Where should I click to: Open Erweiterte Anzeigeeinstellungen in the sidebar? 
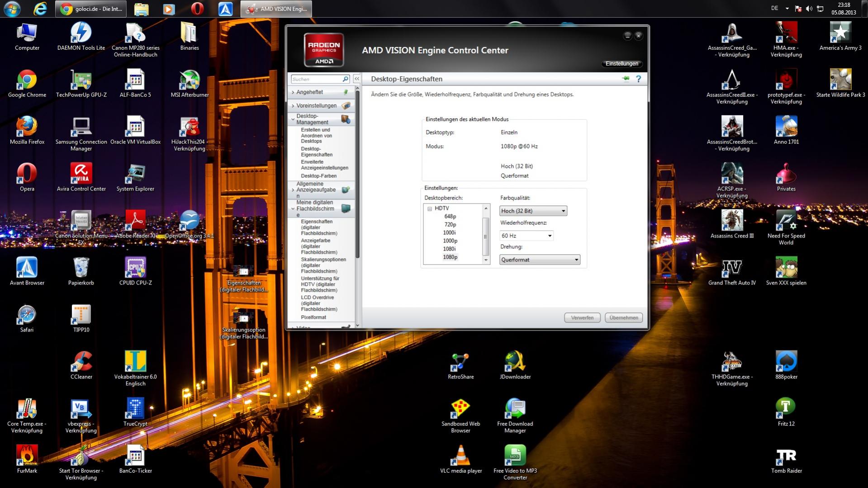pyautogui.click(x=324, y=165)
